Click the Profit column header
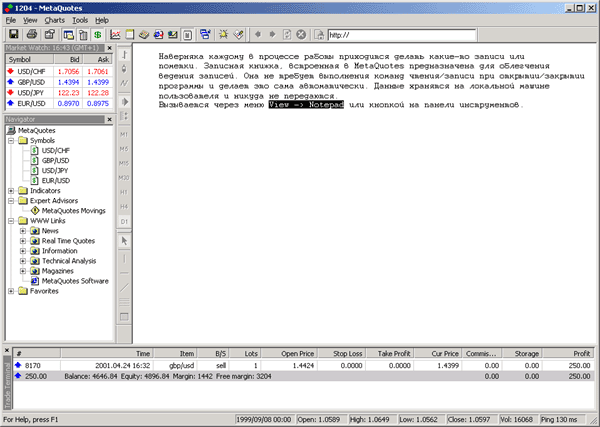The image size is (600, 427). tap(568, 354)
